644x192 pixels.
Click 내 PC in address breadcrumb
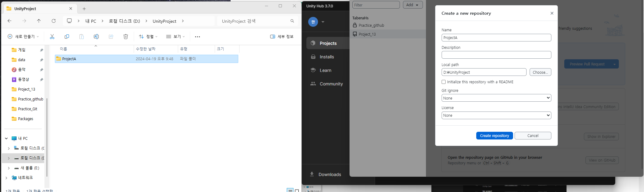(91, 21)
